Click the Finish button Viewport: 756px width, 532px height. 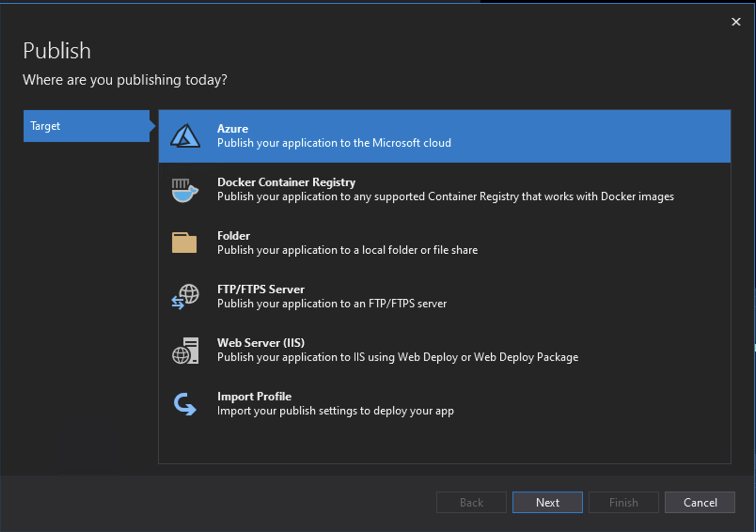tap(623, 502)
